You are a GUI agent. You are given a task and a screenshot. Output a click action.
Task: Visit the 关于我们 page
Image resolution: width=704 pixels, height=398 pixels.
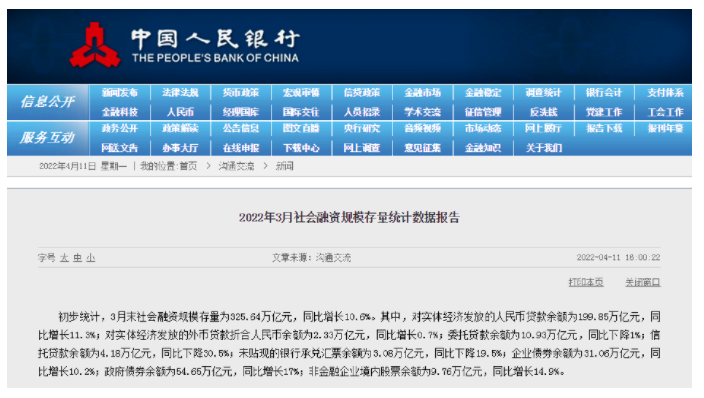(x=544, y=148)
